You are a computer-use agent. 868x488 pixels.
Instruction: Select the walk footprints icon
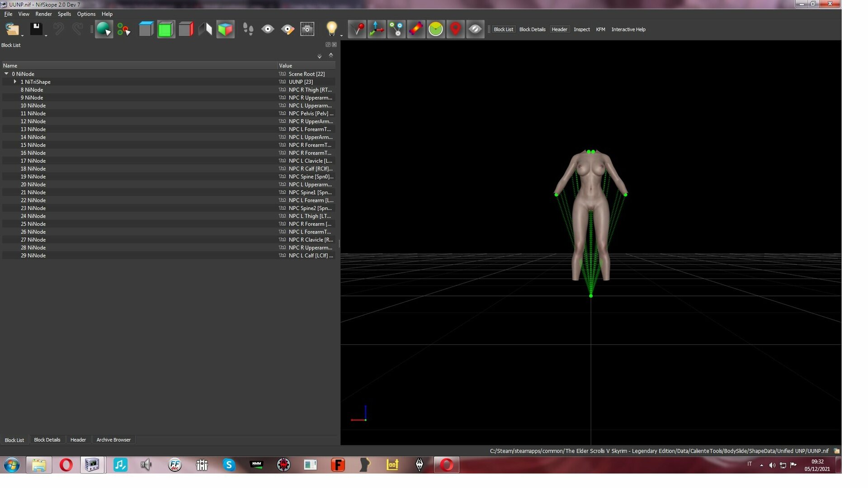(248, 29)
